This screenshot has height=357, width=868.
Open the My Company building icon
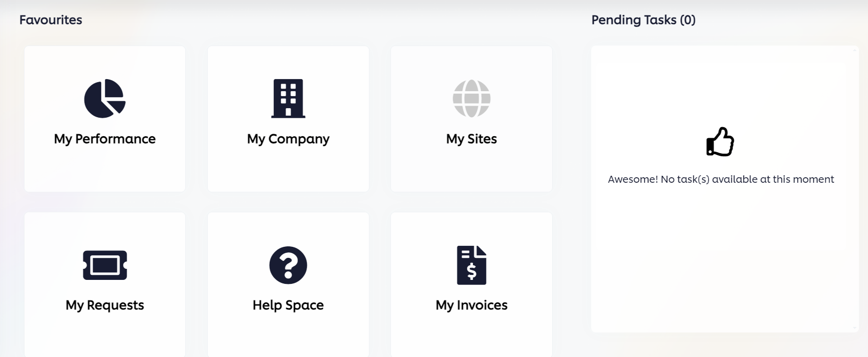(x=288, y=99)
